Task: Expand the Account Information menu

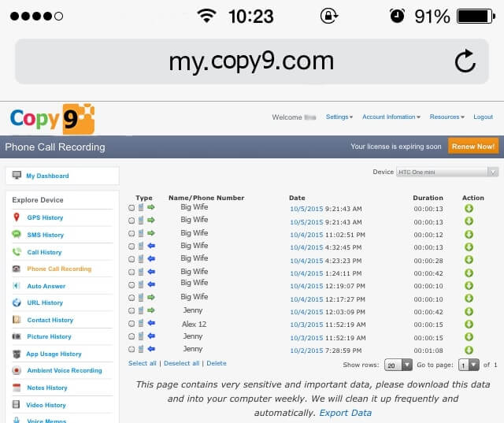Action: (391, 117)
